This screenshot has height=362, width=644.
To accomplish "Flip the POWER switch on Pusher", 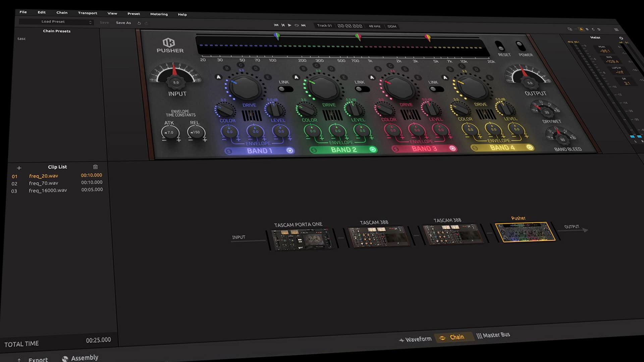I will [x=521, y=46].
